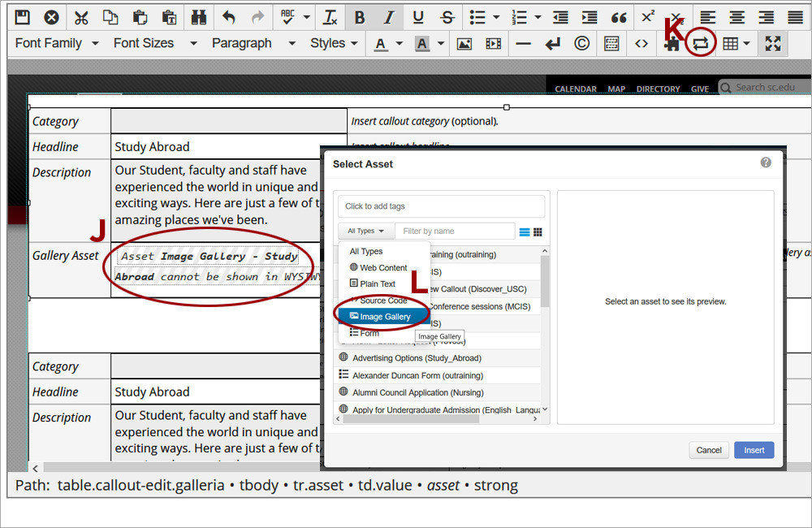Open Find and Replace binoculars icon
The width and height of the screenshot is (812, 528).
(199, 18)
